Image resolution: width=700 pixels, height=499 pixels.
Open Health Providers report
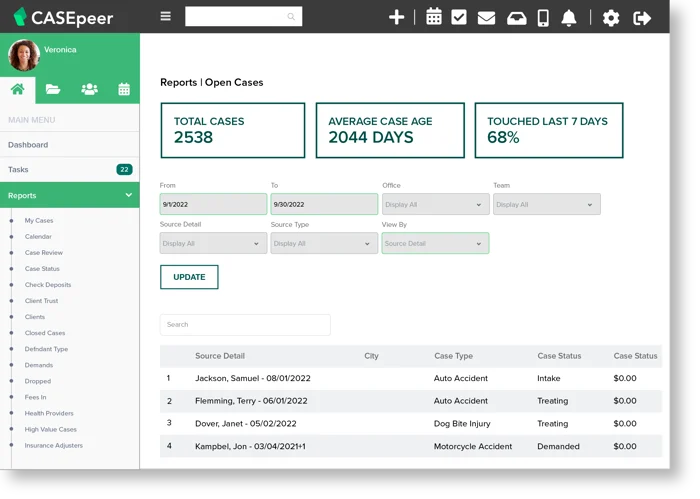click(49, 413)
